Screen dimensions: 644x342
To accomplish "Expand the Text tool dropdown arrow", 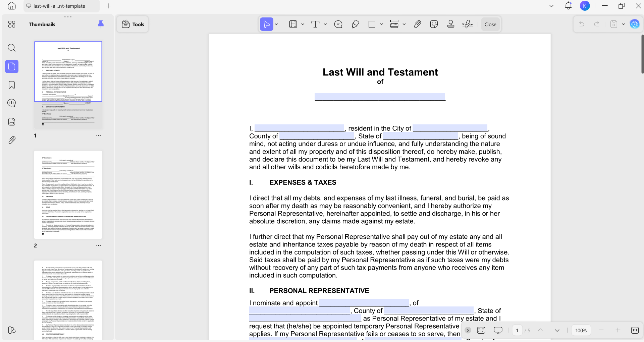I will pos(325,24).
